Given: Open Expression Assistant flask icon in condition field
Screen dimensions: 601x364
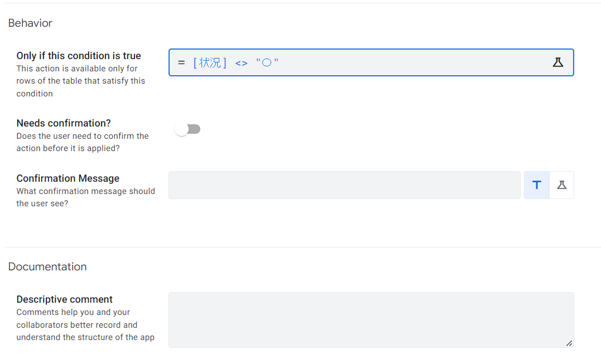Looking at the screenshot, I should pos(557,62).
